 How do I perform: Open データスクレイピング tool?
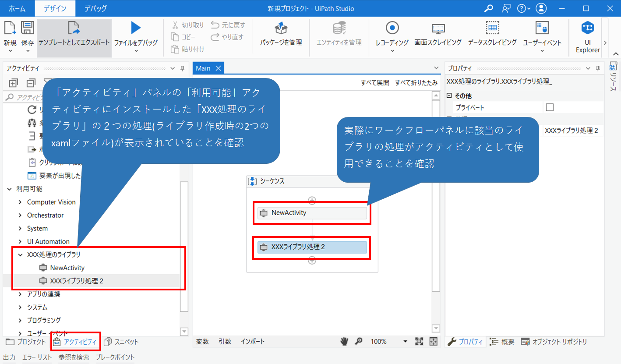pos(492,35)
